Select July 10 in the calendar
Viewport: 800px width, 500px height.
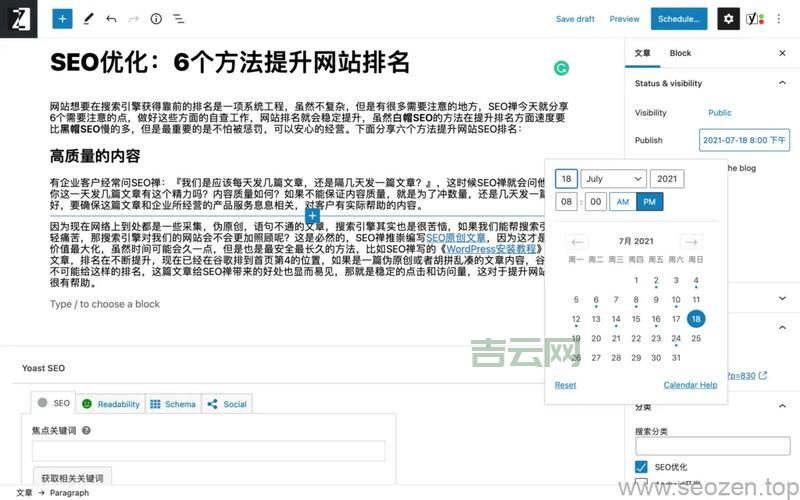676,299
